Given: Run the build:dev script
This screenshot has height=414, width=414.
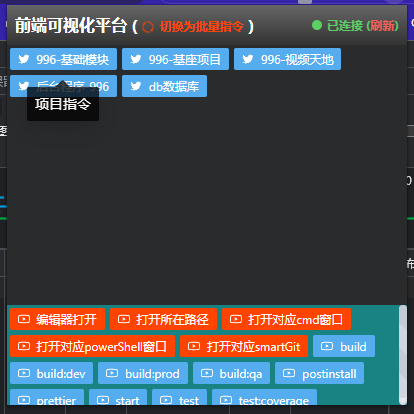Looking at the screenshot, I should pos(51,373).
